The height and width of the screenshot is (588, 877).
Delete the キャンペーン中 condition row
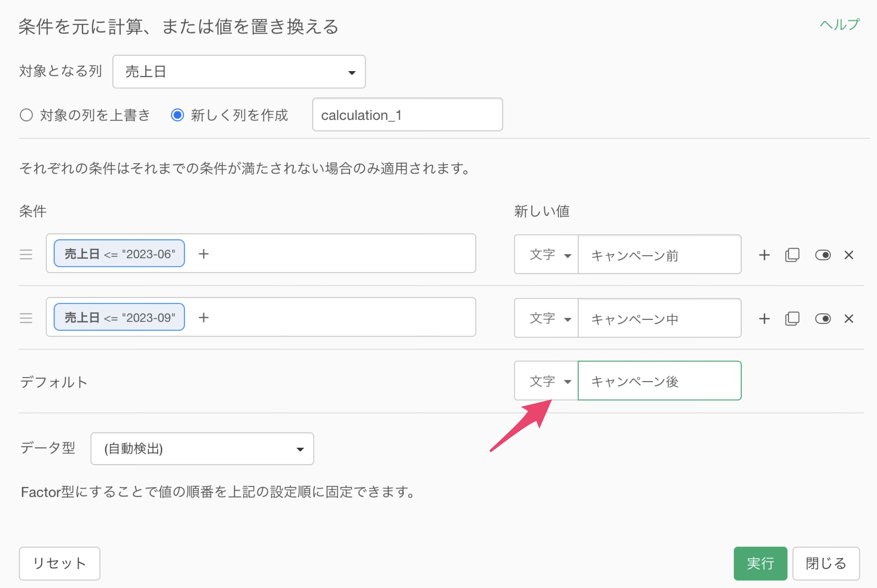(x=849, y=319)
